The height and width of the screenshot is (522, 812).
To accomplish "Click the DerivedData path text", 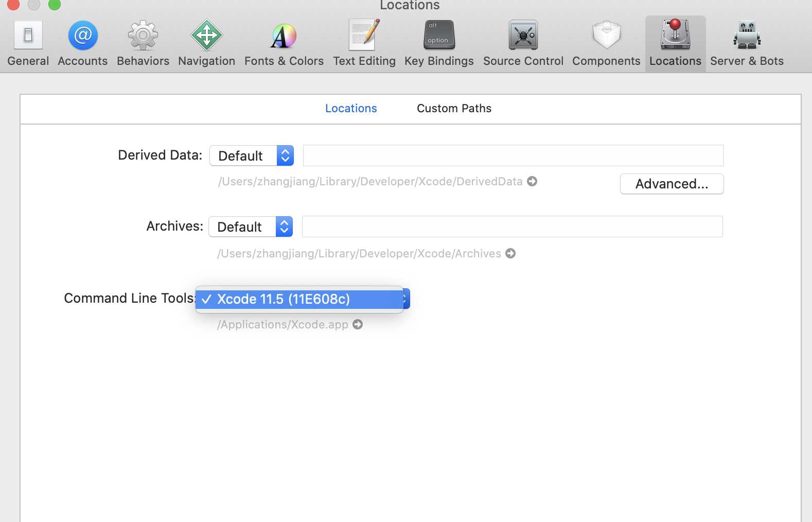I will point(370,181).
